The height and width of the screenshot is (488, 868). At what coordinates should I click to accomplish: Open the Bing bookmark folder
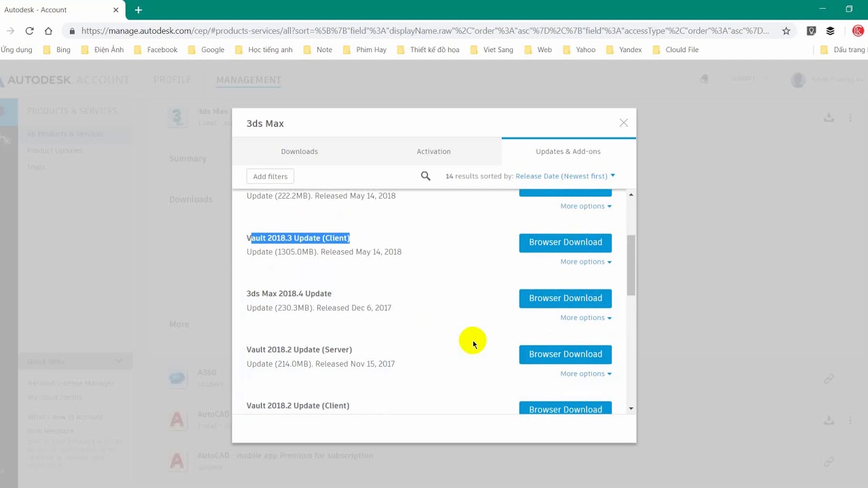click(56, 49)
